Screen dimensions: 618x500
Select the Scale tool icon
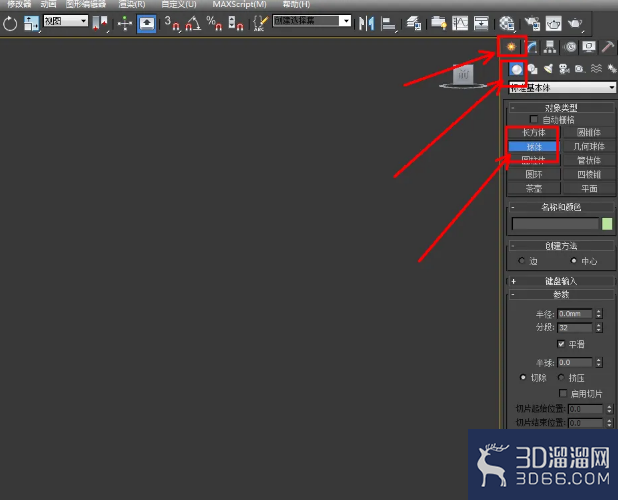click(x=31, y=23)
